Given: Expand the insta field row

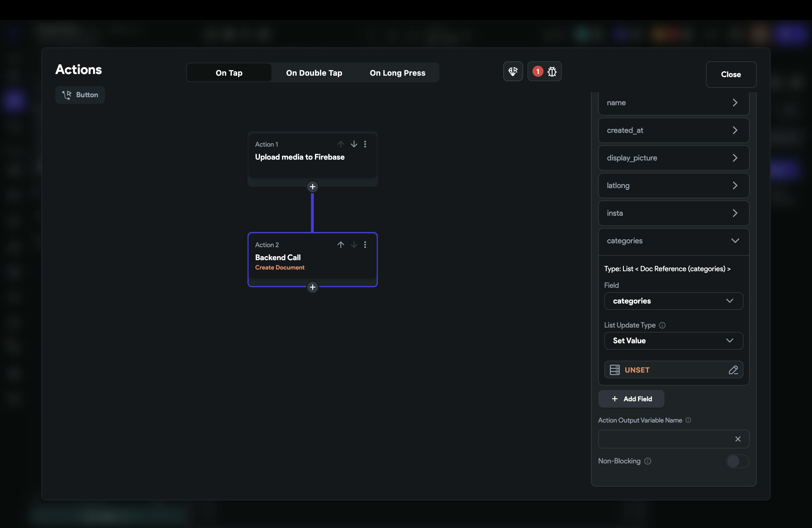Looking at the screenshot, I should coord(673,213).
